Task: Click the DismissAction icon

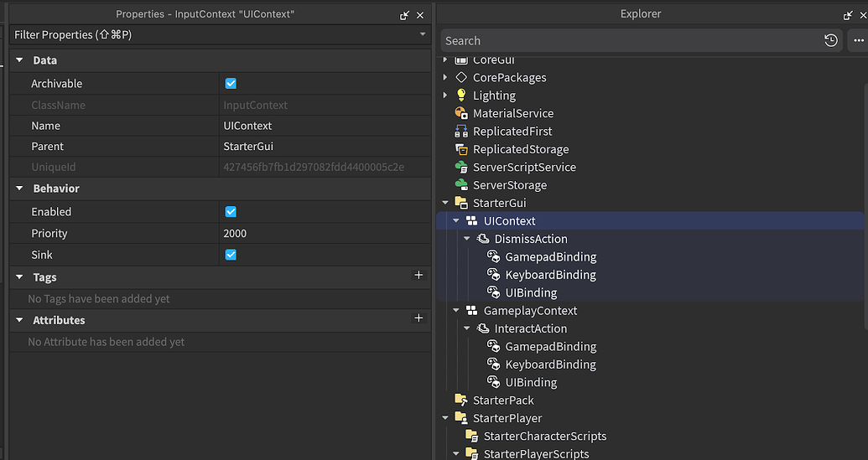Action: (483, 239)
